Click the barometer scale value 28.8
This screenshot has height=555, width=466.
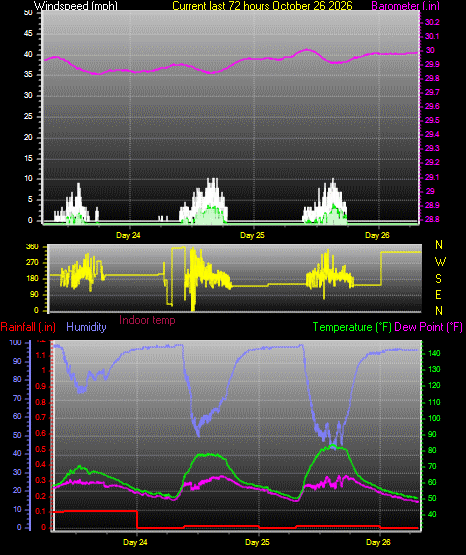432,219
